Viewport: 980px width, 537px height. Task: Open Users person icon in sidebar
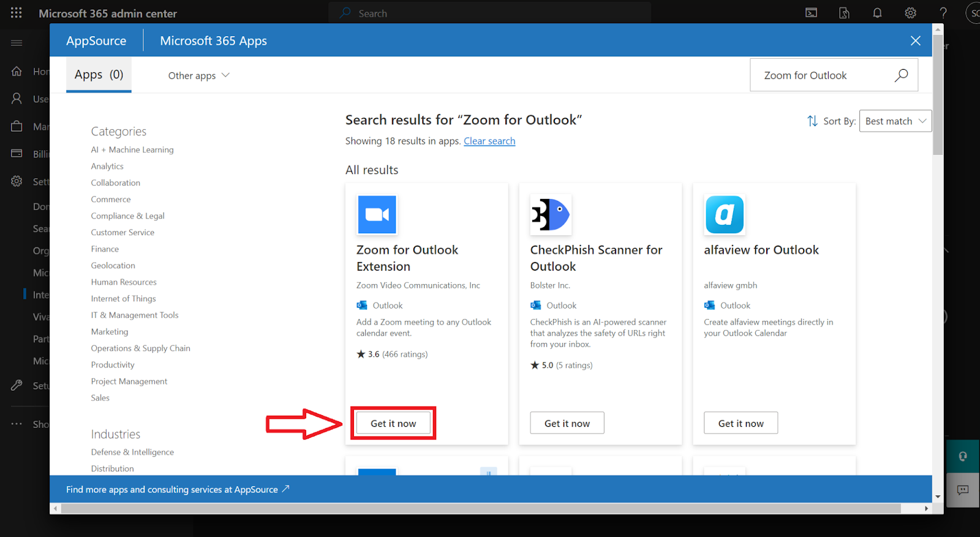pyautogui.click(x=17, y=99)
